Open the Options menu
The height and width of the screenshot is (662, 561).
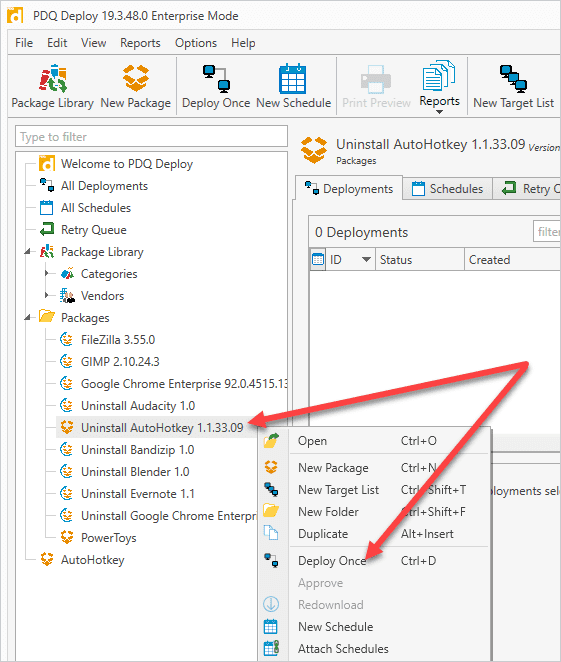point(196,43)
